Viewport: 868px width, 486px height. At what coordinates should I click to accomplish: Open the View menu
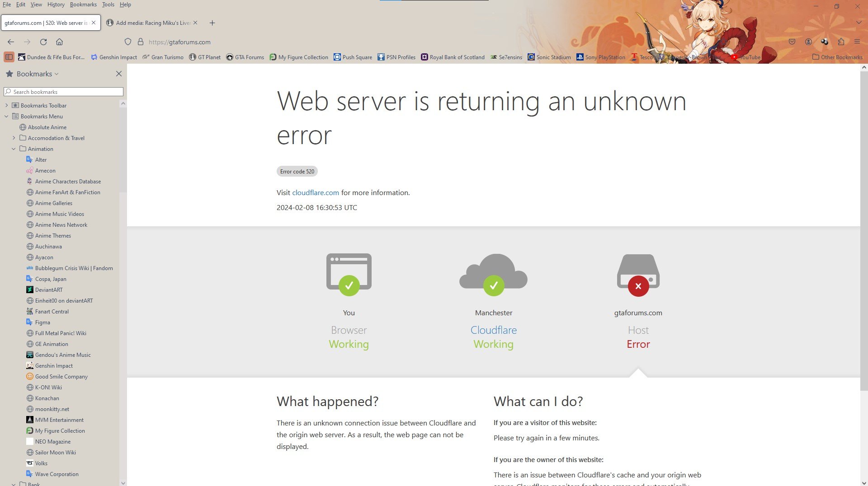[36, 5]
